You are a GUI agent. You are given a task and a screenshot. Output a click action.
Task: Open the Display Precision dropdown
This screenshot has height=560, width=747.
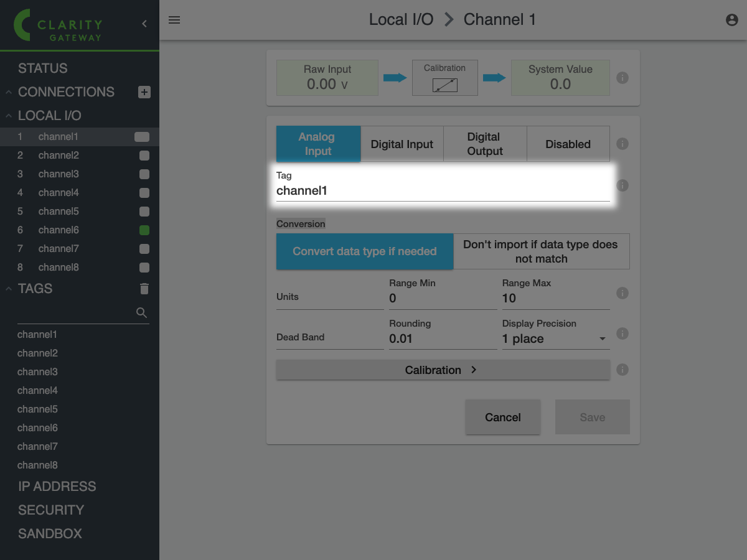point(555,338)
